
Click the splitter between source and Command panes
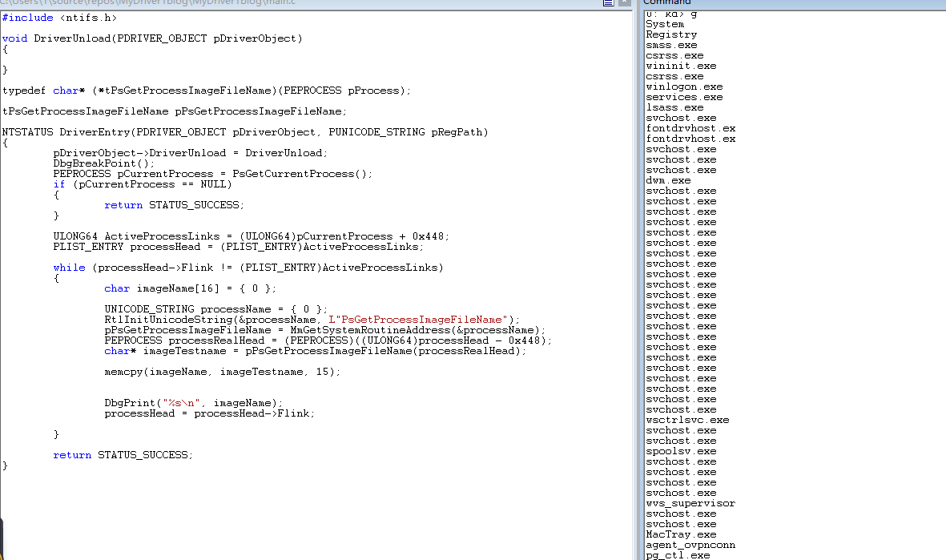[638, 280]
